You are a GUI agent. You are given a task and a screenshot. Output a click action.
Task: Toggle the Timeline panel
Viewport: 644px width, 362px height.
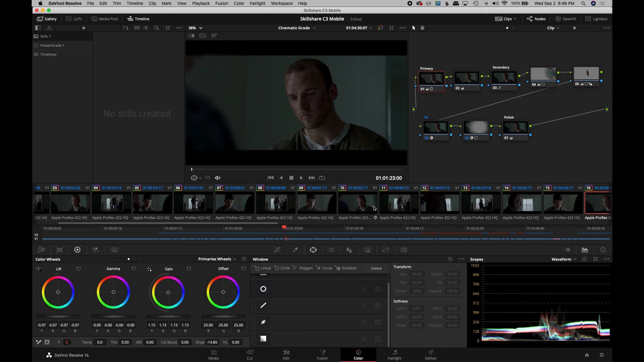pos(138,19)
